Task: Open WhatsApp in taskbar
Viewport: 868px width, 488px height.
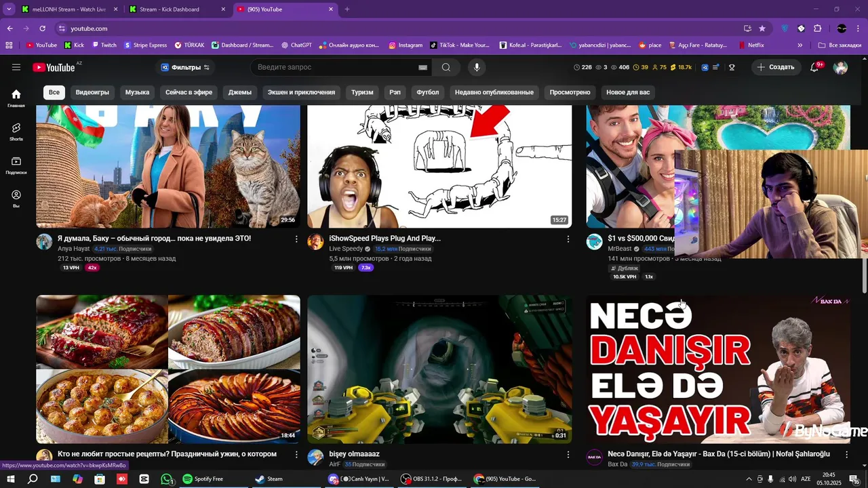Action: (x=167, y=479)
